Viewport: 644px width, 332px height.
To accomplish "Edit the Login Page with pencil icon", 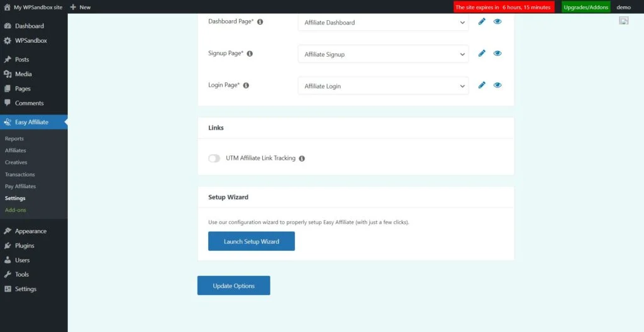I will [482, 85].
